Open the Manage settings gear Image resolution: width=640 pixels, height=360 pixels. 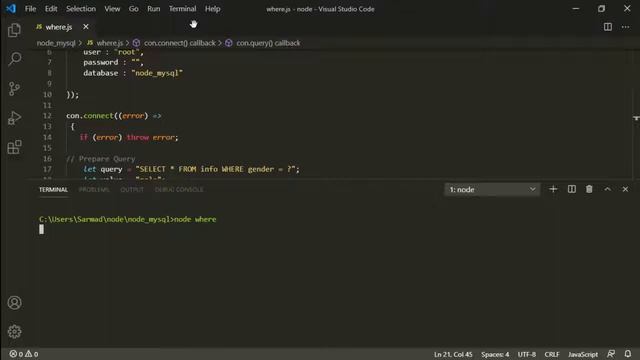[14, 331]
